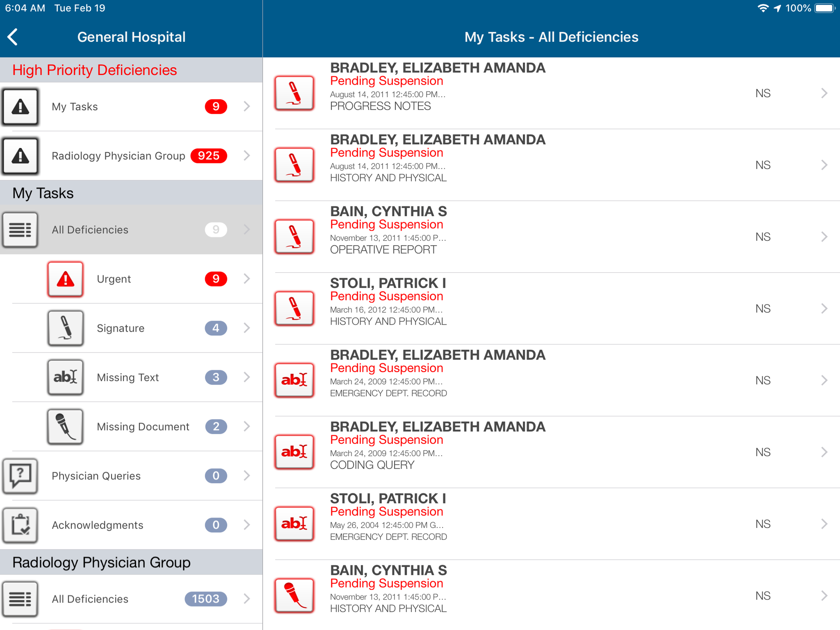The height and width of the screenshot is (630, 840).
Task: Tap the Missing Document count badge 2
Action: point(216,426)
